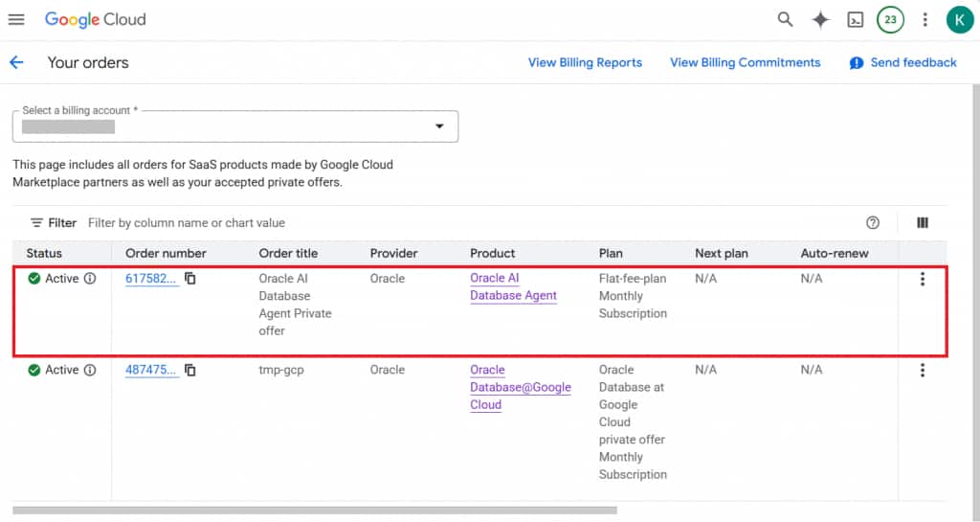
Task: Open View Billing Commitments
Action: click(x=745, y=62)
